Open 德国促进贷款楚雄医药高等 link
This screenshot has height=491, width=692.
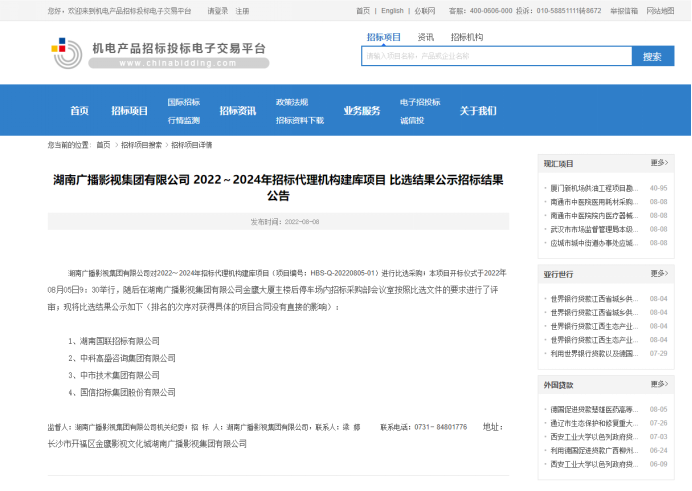click(594, 409)
